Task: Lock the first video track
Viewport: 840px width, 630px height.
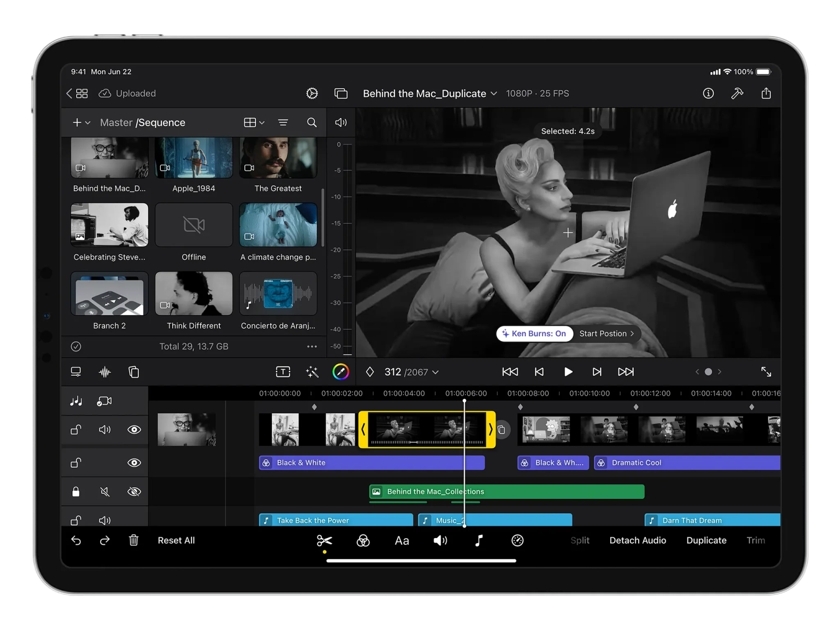Action: (76, 430)
